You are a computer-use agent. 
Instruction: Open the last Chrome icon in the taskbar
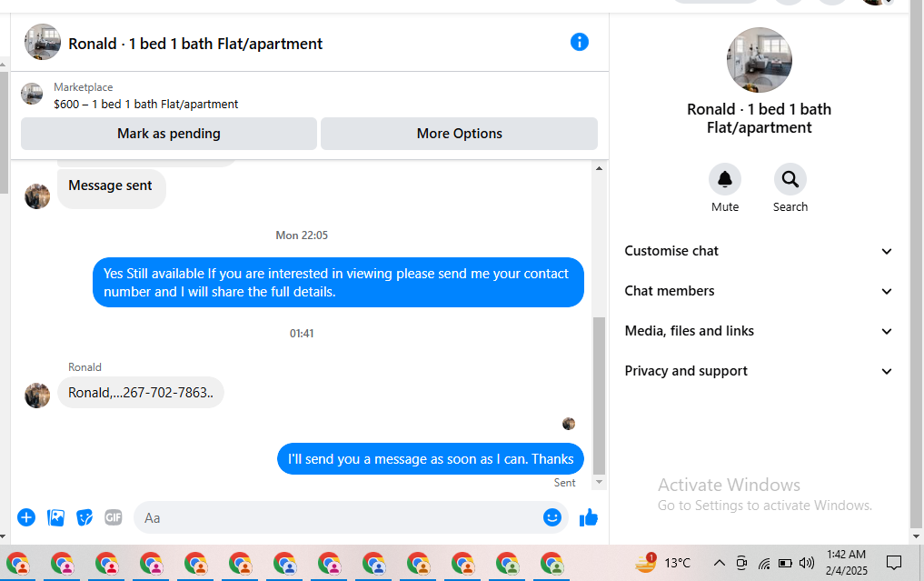pos(552,564)
